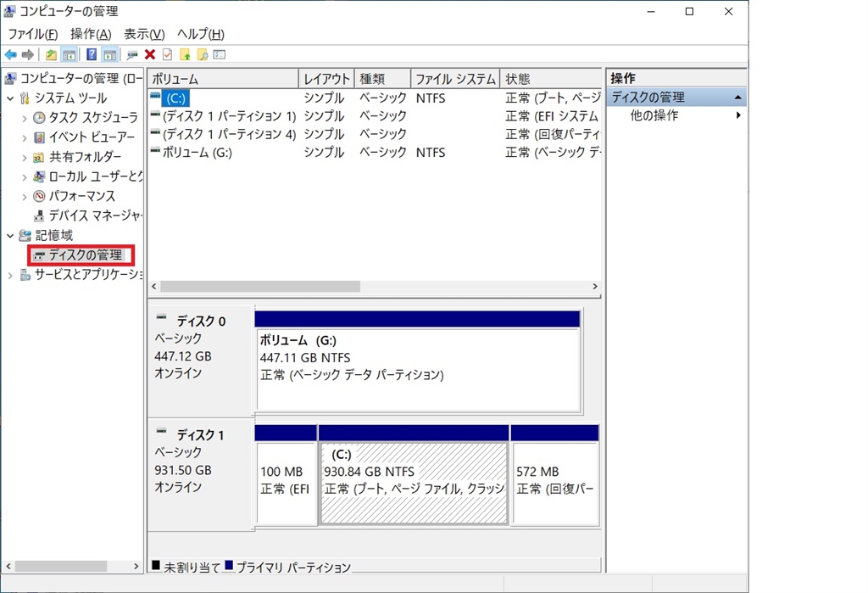Expand the タスク スケジューラ chevron
The width and height of the screenshot is (868, 593).
click(25, 118)
